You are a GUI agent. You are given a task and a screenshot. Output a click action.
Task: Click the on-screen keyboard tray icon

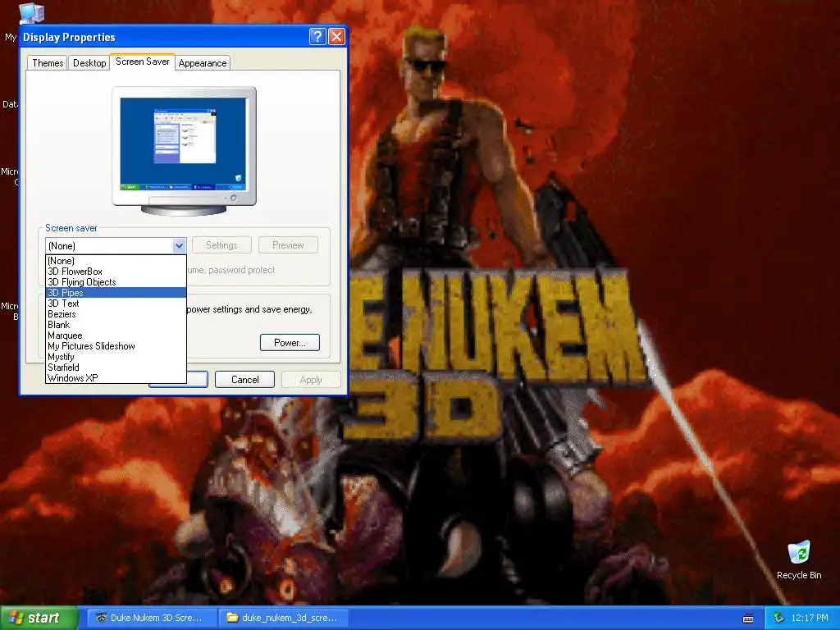click(x=748, y=619)
